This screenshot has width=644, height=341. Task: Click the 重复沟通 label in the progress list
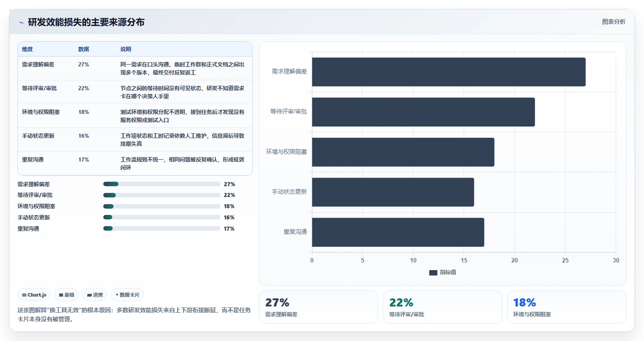[x=28, y=229]
